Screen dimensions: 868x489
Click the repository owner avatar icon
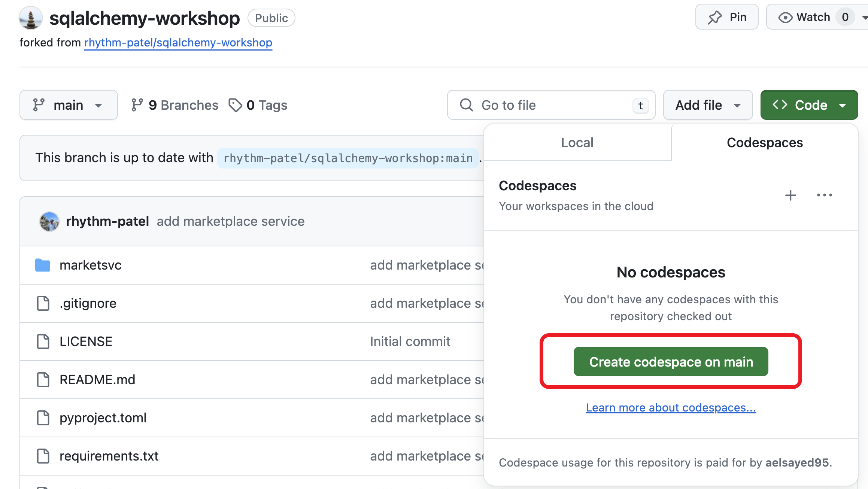pos(31,18)
